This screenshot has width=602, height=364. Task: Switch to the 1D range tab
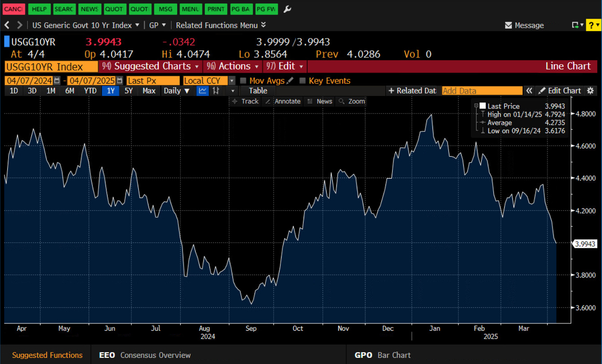pos(14,91)
